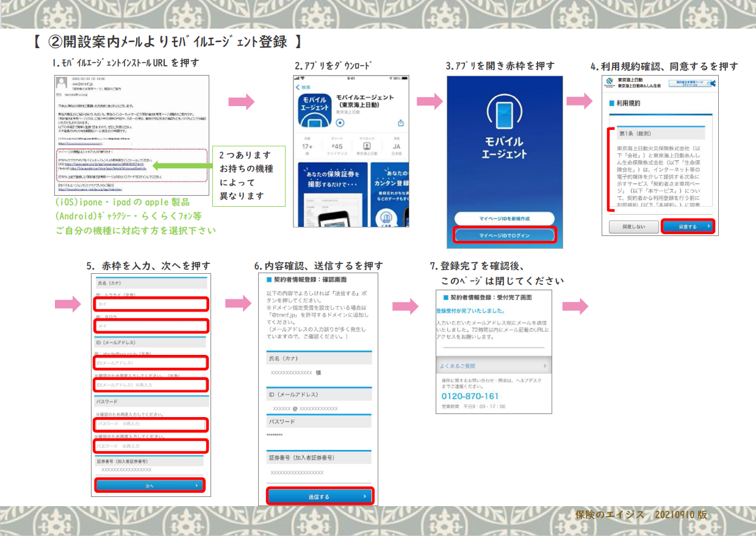Tap the Mobile Agent app icon in App Store

pos(314,112)
